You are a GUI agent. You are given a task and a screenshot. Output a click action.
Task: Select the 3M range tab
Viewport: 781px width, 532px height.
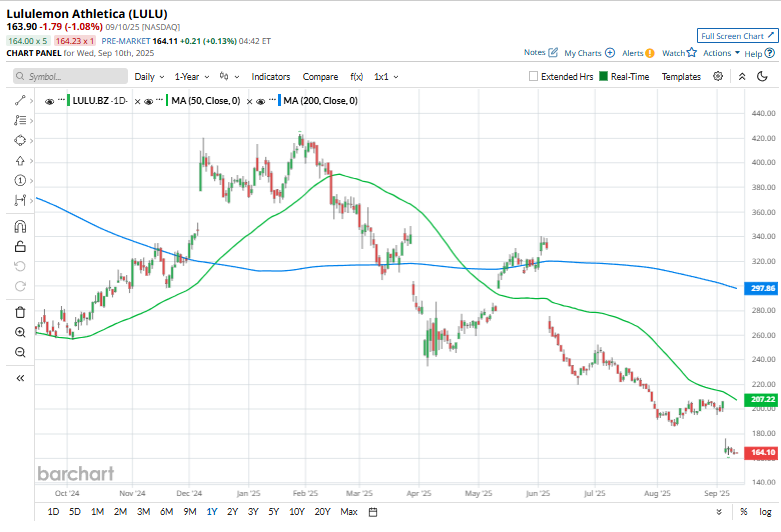pyautogui.click(x=143, y=512)
